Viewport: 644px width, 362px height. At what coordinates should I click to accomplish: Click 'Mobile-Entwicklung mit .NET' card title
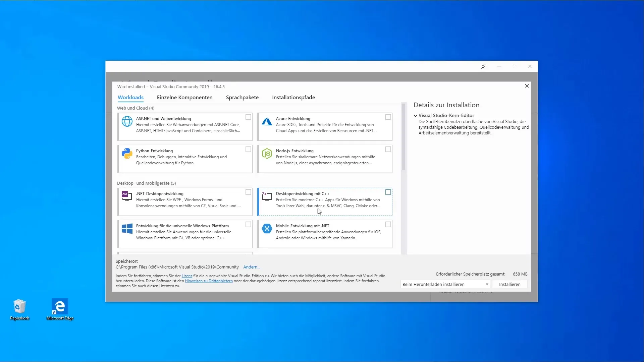303,226
